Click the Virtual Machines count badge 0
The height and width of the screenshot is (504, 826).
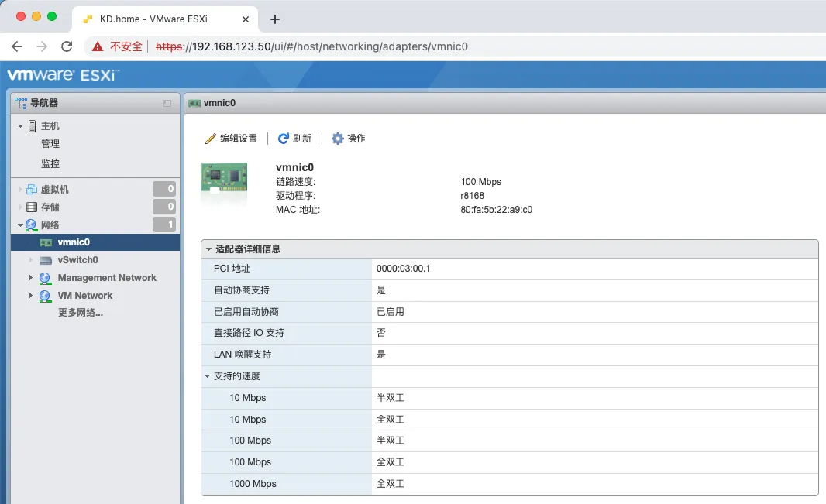point(164,189)
